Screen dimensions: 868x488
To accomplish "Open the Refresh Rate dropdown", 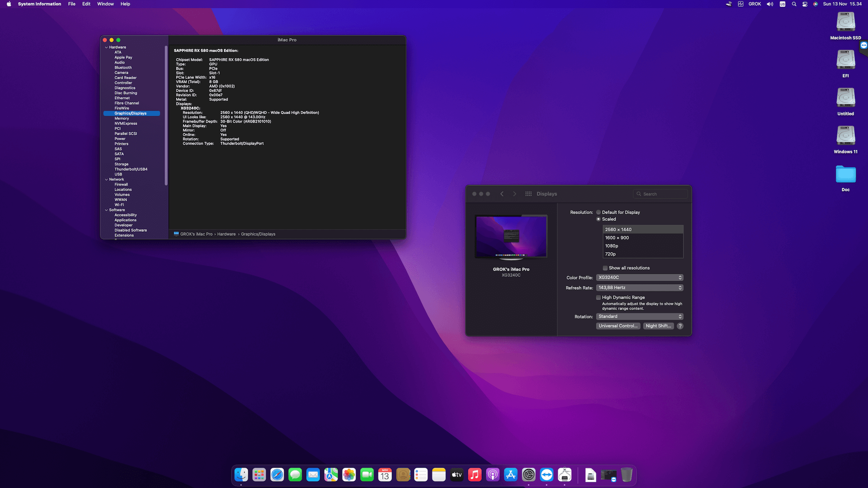I will [x=640, y=287].
